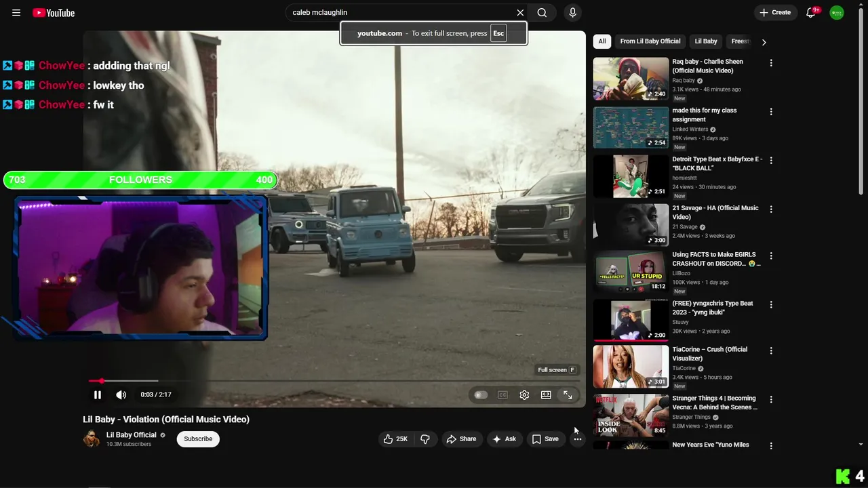Click the Esc key hint button

pyautogui.click(x=498, y=33)
